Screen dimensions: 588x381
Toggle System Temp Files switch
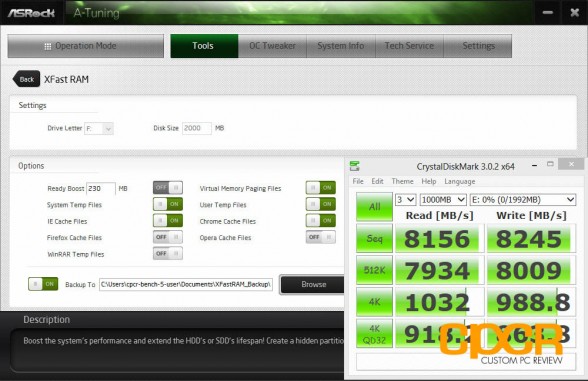click(x=168, y=204)
